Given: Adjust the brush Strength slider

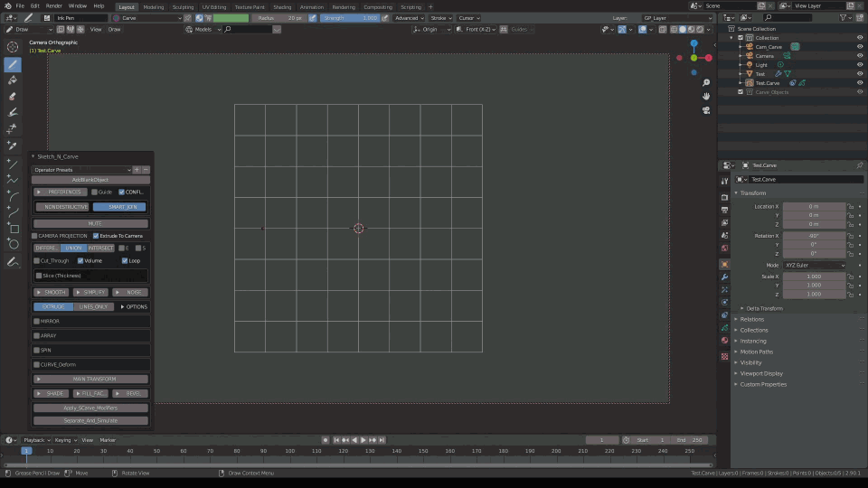Looking at the screenshot, I should point(350,18).
